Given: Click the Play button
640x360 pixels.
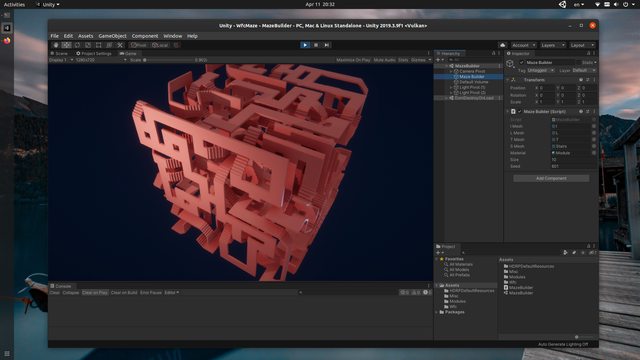Looking at the screenshot, I should coord(305,45).
